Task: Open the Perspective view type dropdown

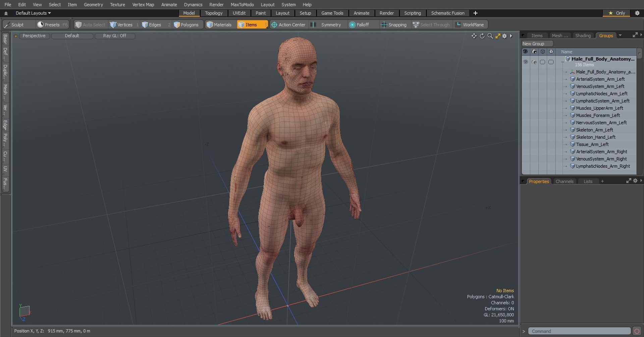Action: [34, 36]
